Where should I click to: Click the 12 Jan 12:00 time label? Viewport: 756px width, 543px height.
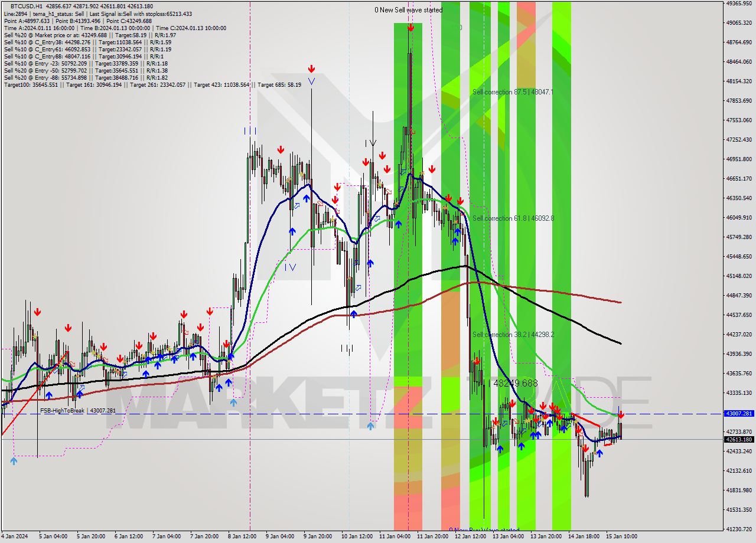coord(471,537)
